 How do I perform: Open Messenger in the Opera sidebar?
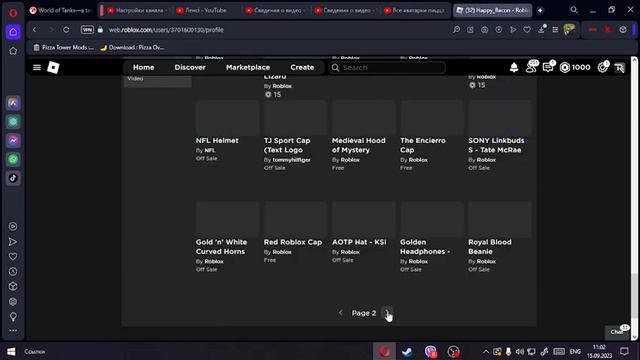13,140
